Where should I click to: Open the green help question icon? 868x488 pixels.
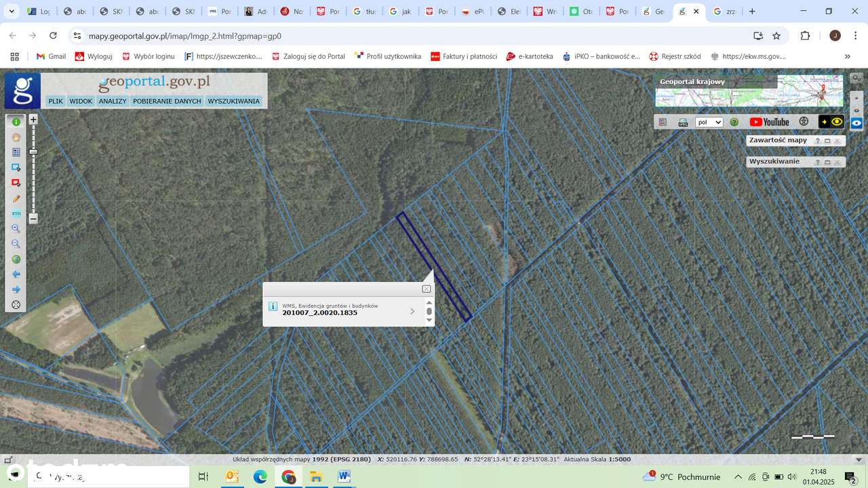pyautogui.click(x=734, y=122)
